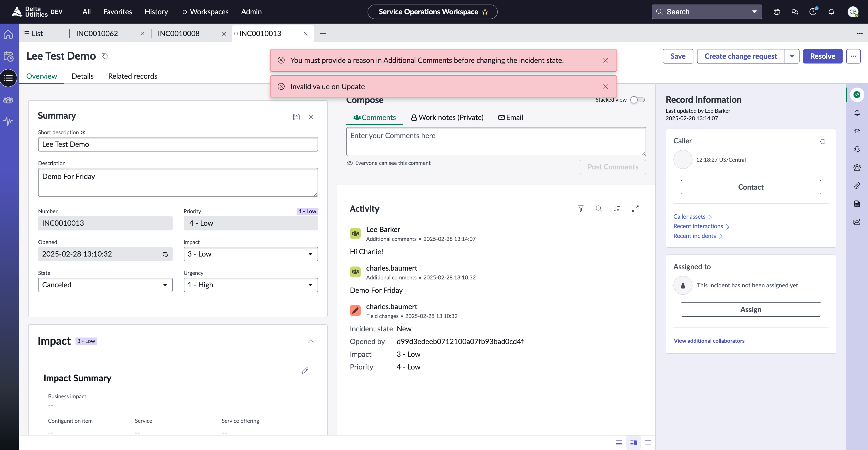Edit the Impact Summary with pencil icon
Image resolution: width=868 pixels, height=450 pixels.
coord(305,370)
